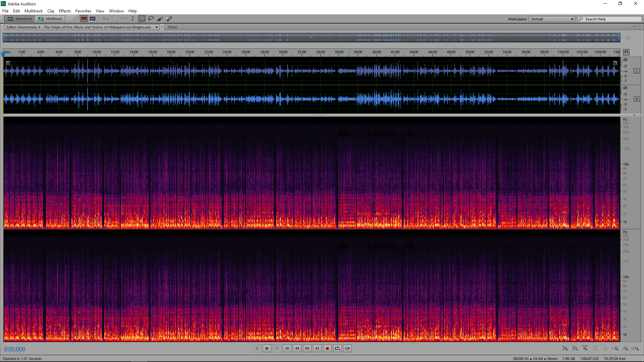Select the Marquee Selection tool

[142, 19]
